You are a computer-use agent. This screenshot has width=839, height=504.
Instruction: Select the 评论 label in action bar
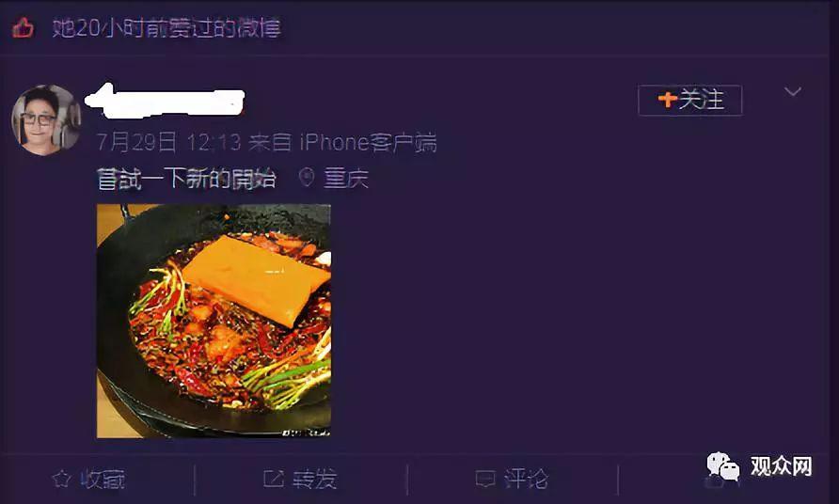click(526, 479)
